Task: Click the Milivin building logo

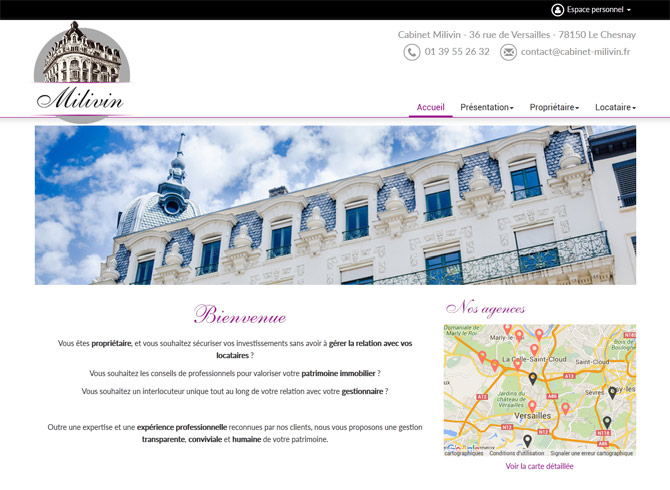Action: tap(82, 72)
